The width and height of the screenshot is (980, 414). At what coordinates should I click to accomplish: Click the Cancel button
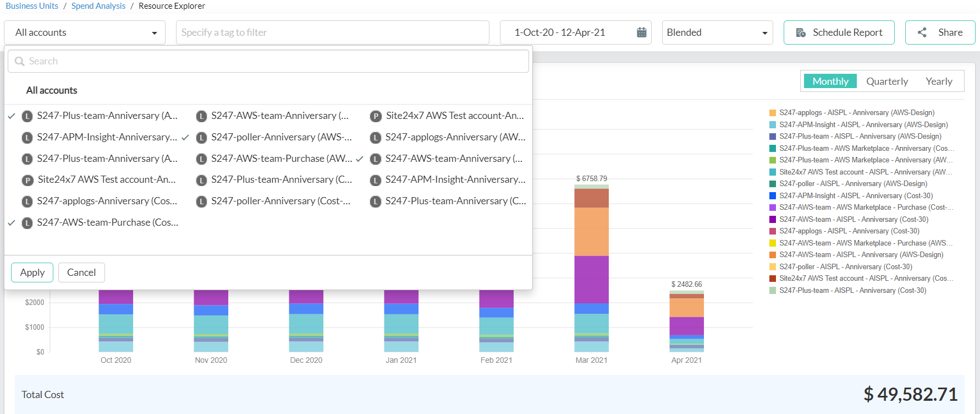(81, 273)
